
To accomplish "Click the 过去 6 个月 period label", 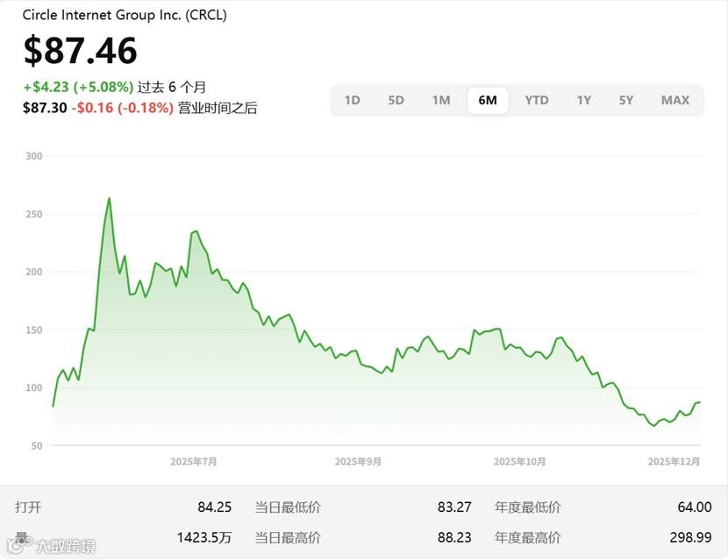I will tap(172, 87).
